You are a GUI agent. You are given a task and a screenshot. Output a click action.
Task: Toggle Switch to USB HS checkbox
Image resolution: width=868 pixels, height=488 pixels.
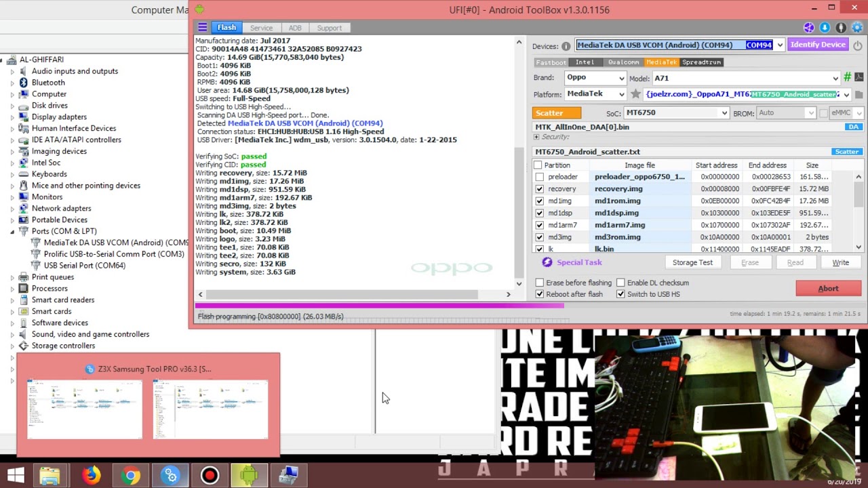[620, 294]
